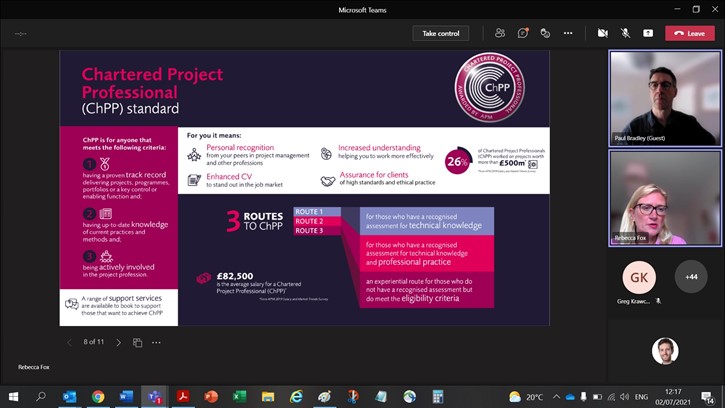Open the share content tray
The width and height of the screenshot is (725, 408).
(648, 33)
